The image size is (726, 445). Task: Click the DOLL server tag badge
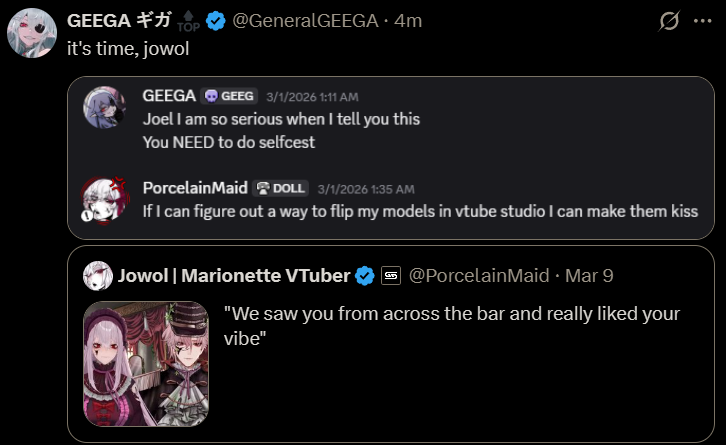click(x=281, y=188)
